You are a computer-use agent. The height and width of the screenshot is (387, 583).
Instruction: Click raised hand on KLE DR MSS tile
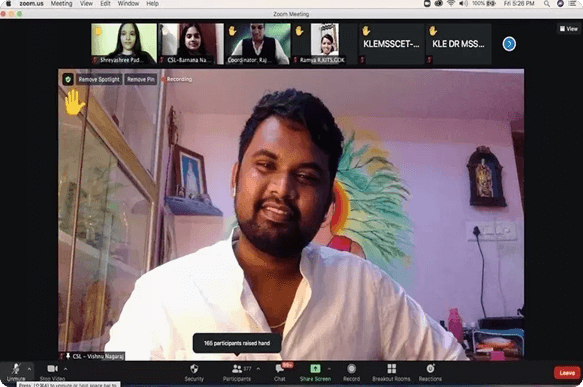click(x=433, y=30)
